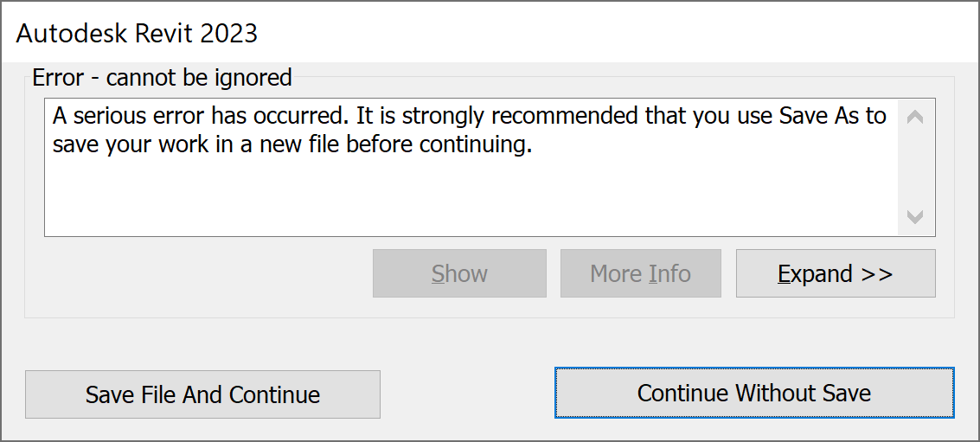980x442 pixels.
Task: Click the text "save your work in a new file"
Action: 196,144
